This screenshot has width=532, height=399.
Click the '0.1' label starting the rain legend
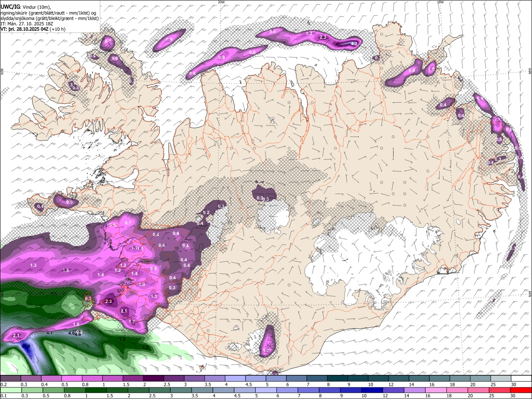[x=3, y=396]
